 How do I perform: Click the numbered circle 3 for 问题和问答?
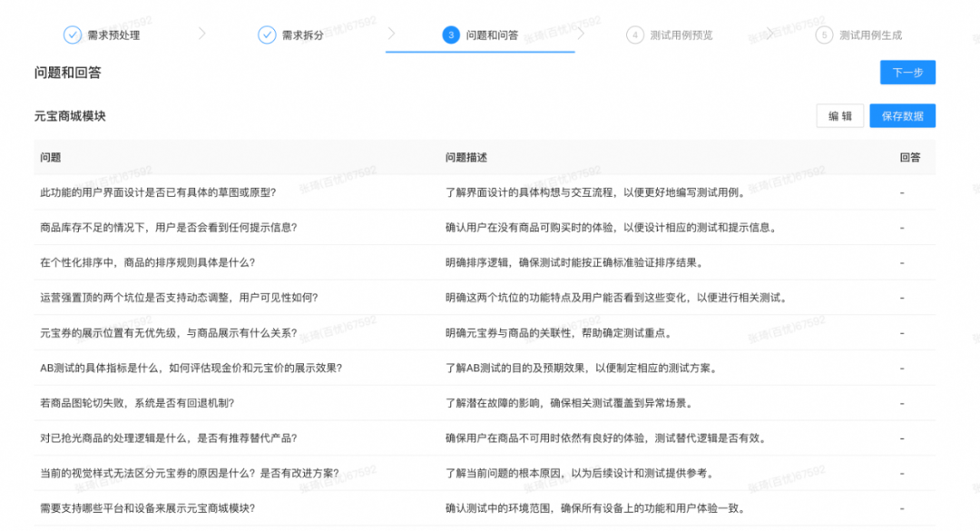pyautogui.click(x=449, y=34)
